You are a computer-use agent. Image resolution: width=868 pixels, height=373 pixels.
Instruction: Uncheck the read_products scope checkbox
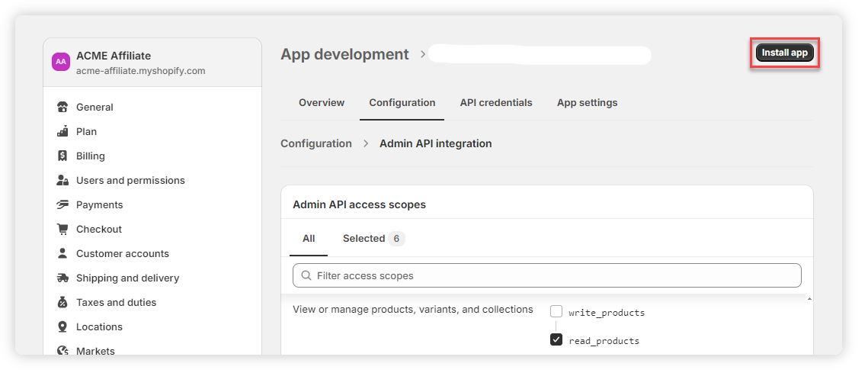[x=556, y=340]
